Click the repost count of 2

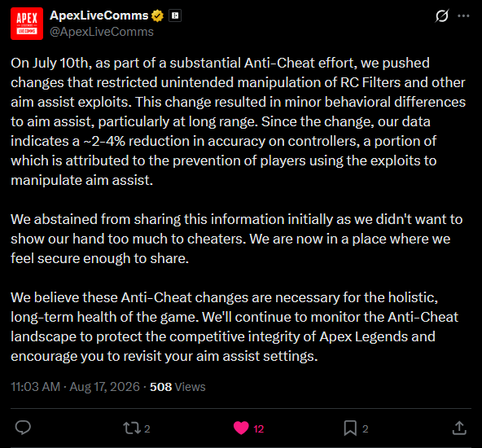[x=147, y=428]
